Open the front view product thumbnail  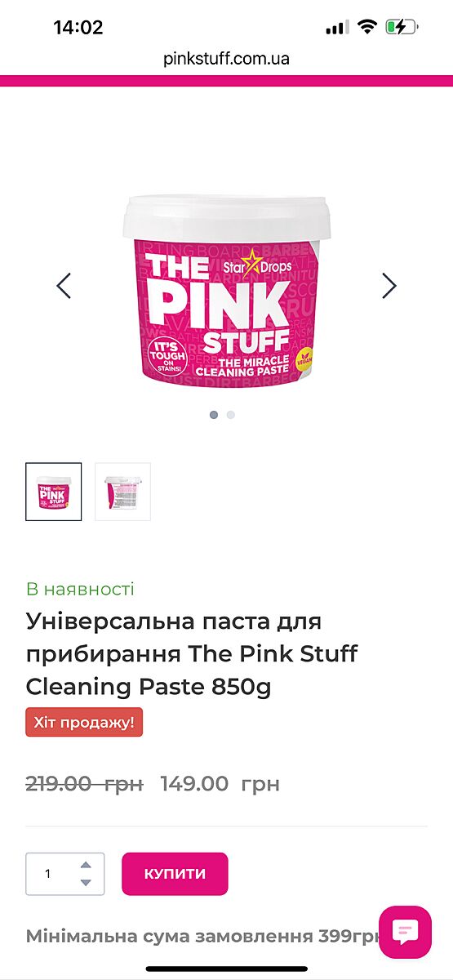pos(54,492)
